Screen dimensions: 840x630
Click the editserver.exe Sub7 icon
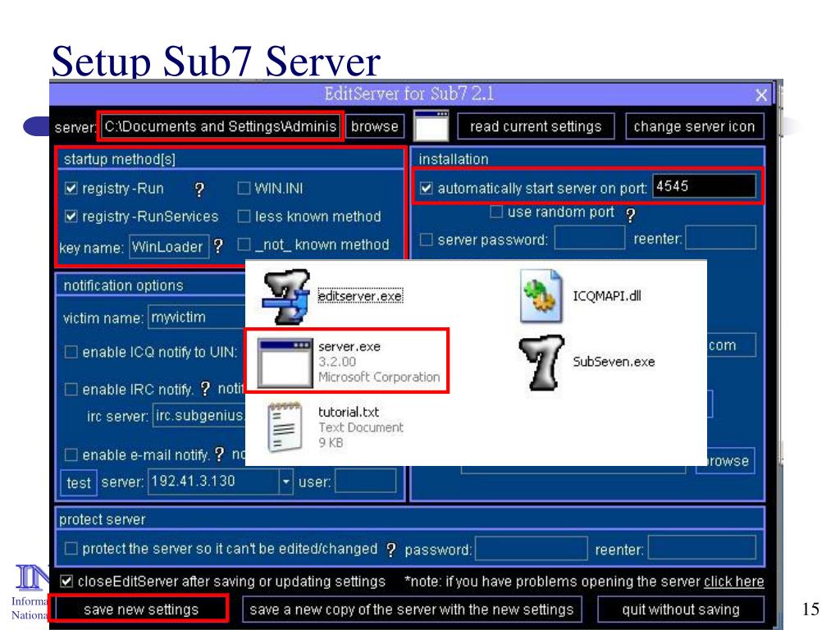(x=286, y=296)
